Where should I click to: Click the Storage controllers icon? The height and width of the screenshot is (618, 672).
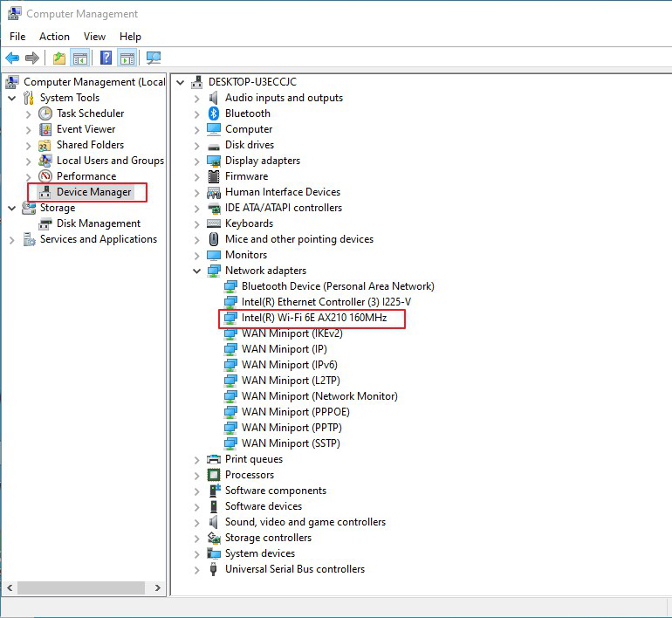(214, 538)
